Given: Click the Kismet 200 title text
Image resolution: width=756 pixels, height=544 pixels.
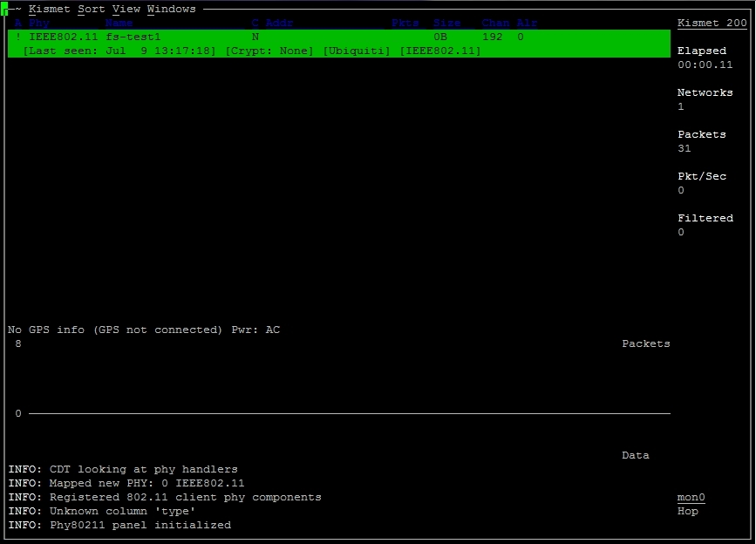Looking at the screenshot, I should 712,24.
